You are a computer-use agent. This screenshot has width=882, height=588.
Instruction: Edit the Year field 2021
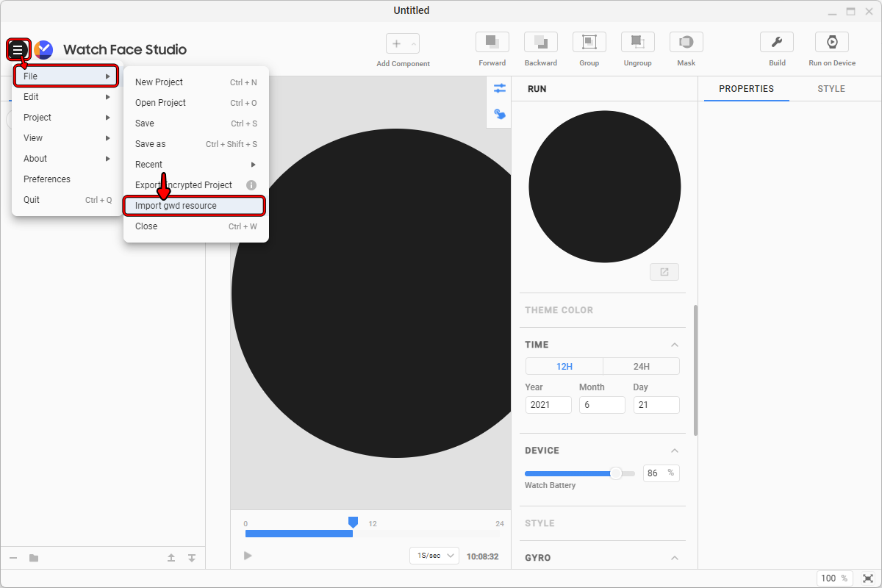(x=548, y=405)
